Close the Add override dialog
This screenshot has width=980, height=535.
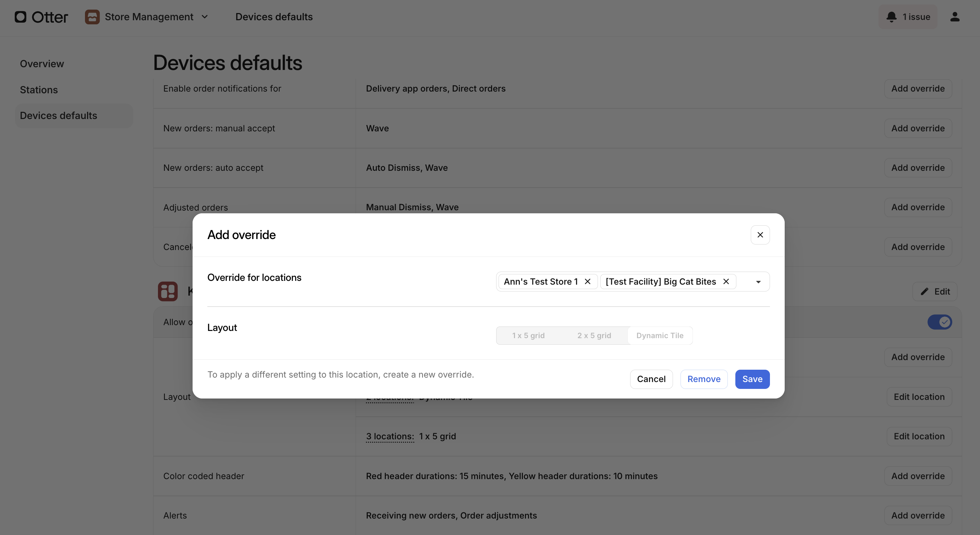[760, 235]
